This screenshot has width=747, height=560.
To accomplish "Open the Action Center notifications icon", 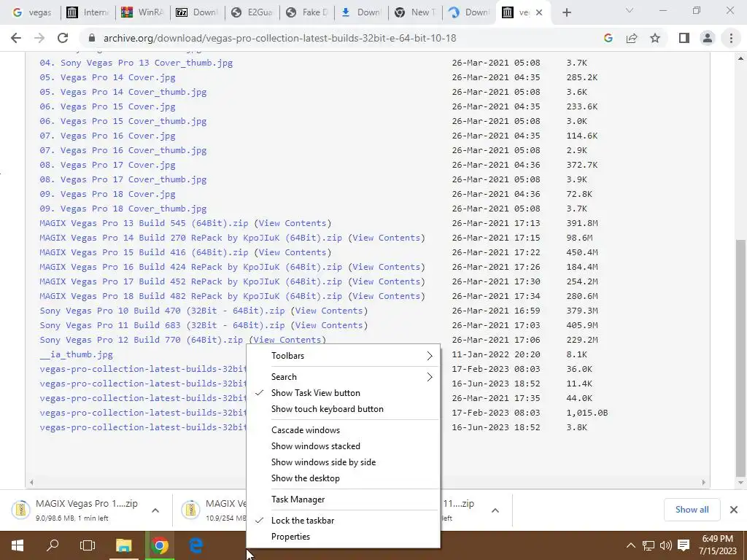I will 684,545.
